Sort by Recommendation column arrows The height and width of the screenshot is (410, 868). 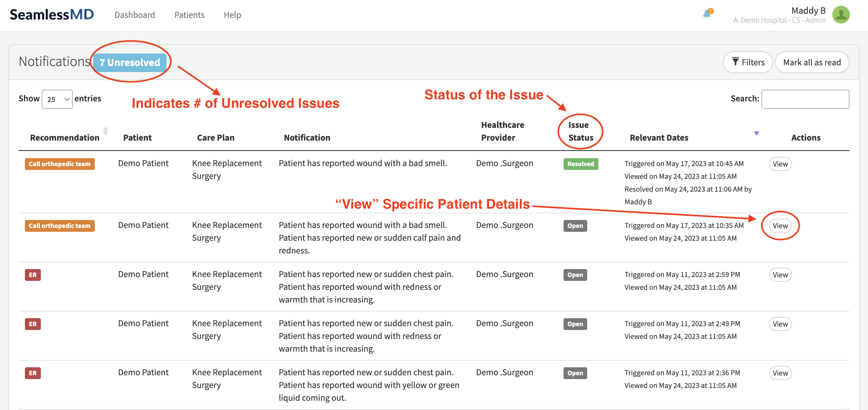click(105, 131)
